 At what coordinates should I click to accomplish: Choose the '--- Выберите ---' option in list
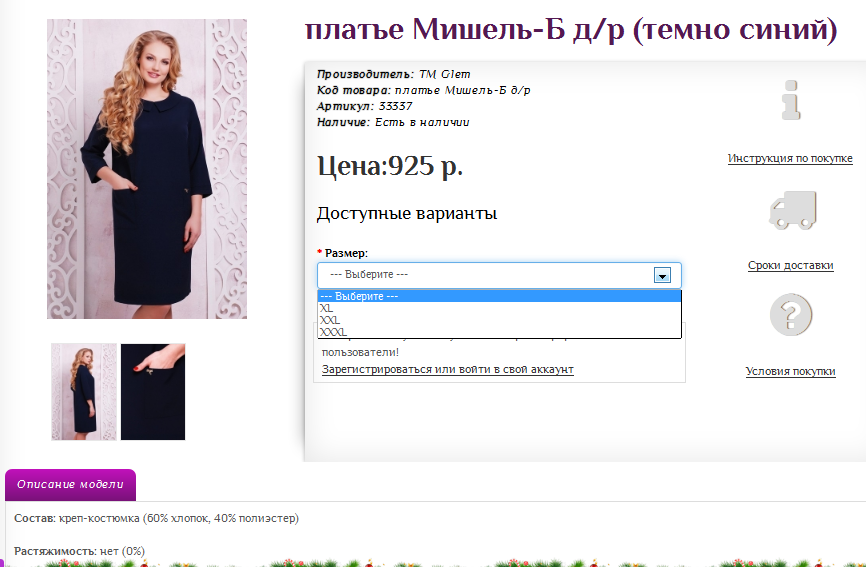(499, 296)
